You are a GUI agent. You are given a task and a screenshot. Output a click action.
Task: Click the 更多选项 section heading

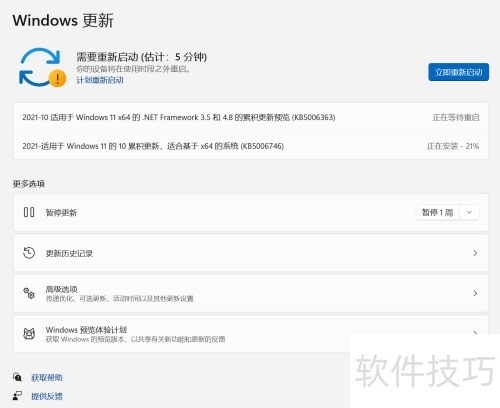click(29, 184)
